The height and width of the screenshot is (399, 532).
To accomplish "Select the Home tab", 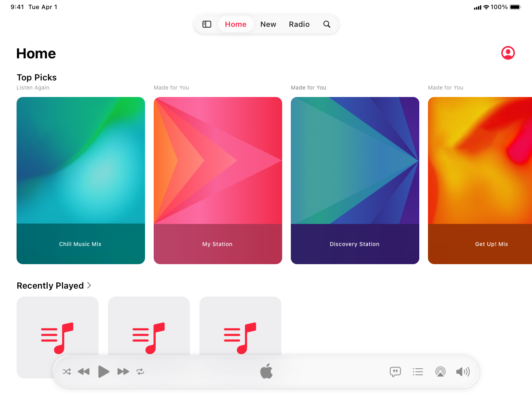I will pos(235,24).
